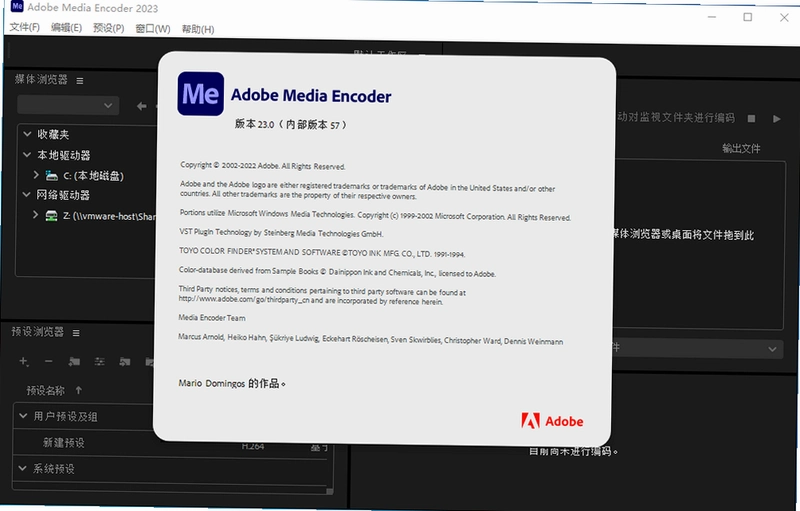Click the Copyright 2002-2022 Adobe line
The height and width of the screenshot is (511, 800).
tap(262, 166)
